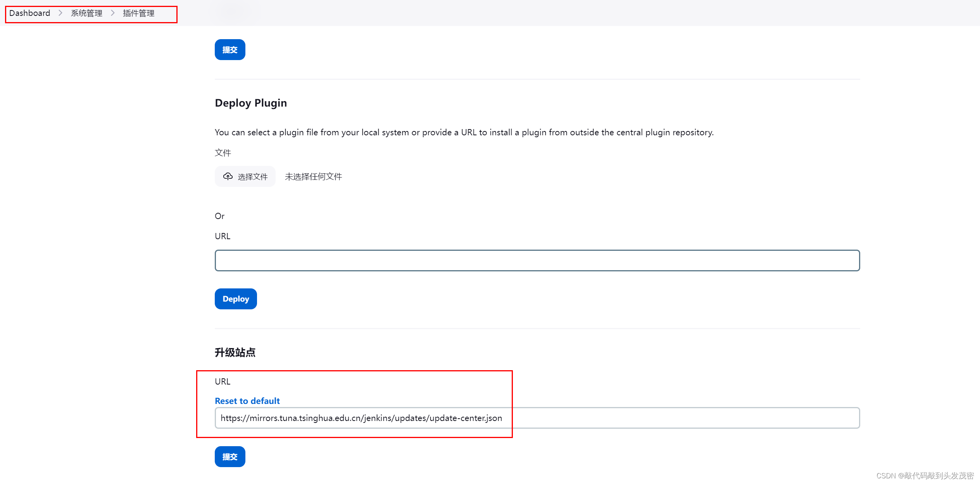Open 系统管理 breadcrumb link
Image resolution: width=980 pixels, height=483 pixels.
coord(86,13)
